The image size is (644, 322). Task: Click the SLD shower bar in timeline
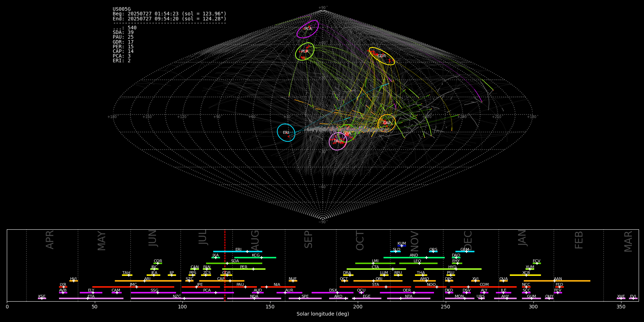click(396, 252)
